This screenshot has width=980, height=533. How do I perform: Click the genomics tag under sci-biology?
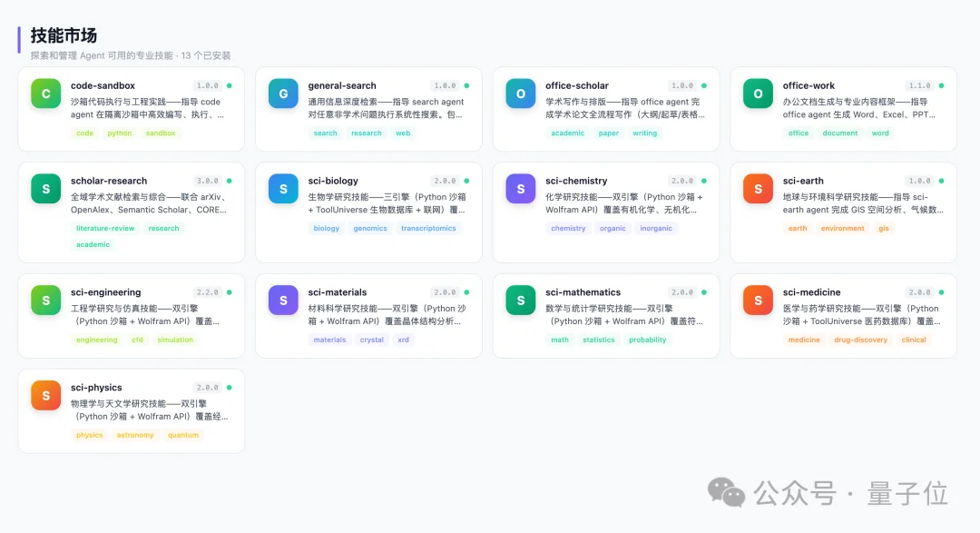coord(370,228)
